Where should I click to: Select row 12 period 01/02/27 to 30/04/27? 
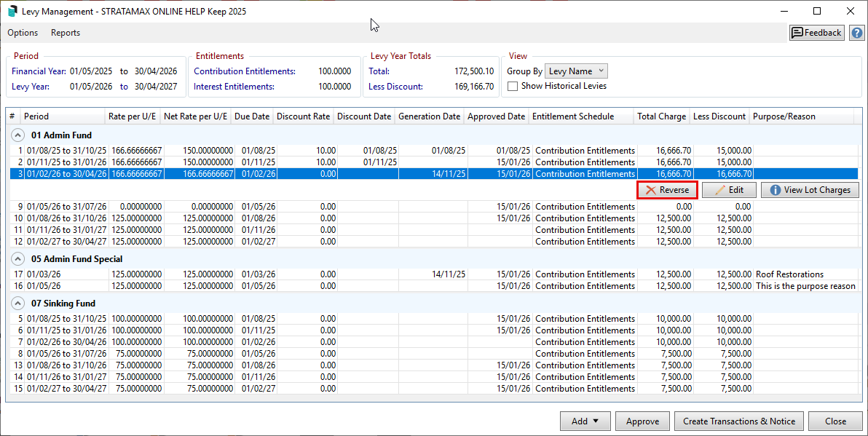coord(433,241)
